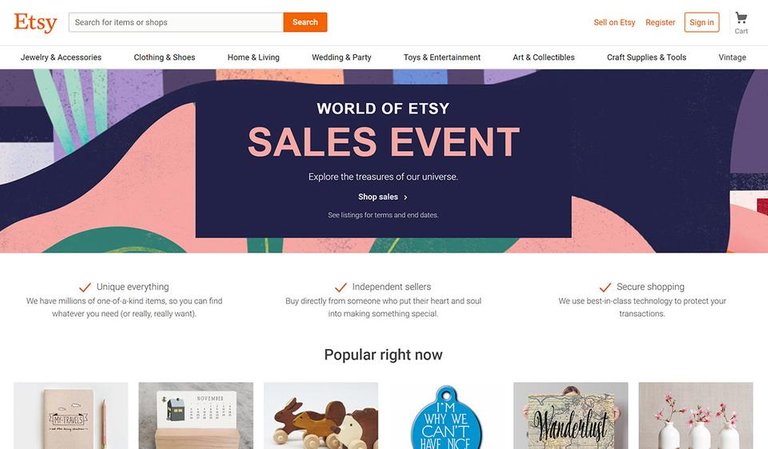Open the shopping cart icon

click(741, 18)
